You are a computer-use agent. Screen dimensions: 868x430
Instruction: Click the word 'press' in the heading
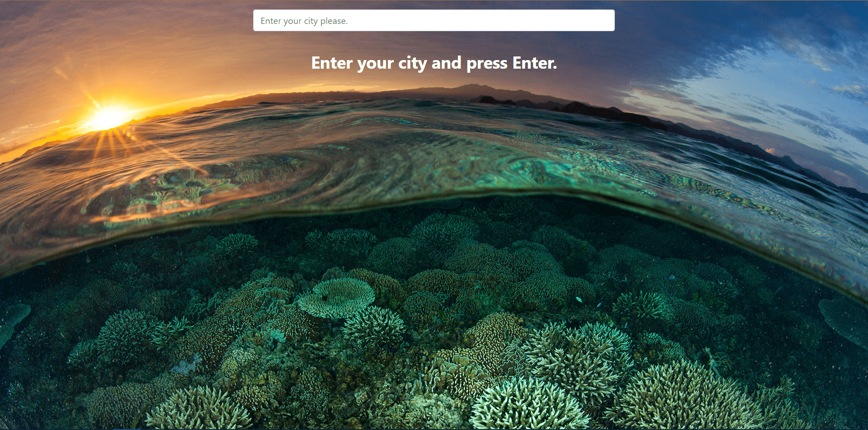click(x=487, y=64)
